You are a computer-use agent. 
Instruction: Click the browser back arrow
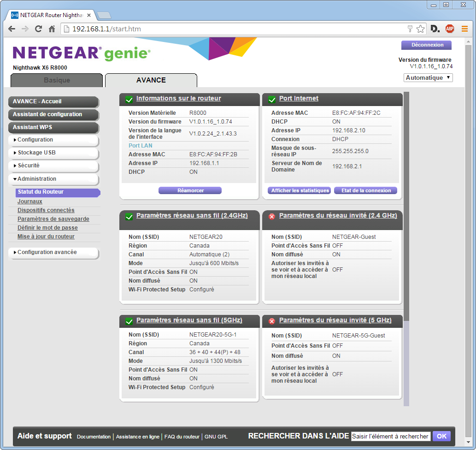12,29
